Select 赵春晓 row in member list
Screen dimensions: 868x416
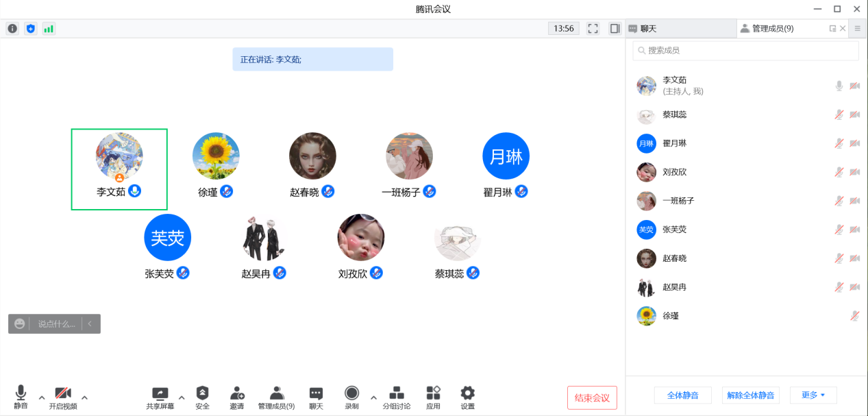[747, 258]
